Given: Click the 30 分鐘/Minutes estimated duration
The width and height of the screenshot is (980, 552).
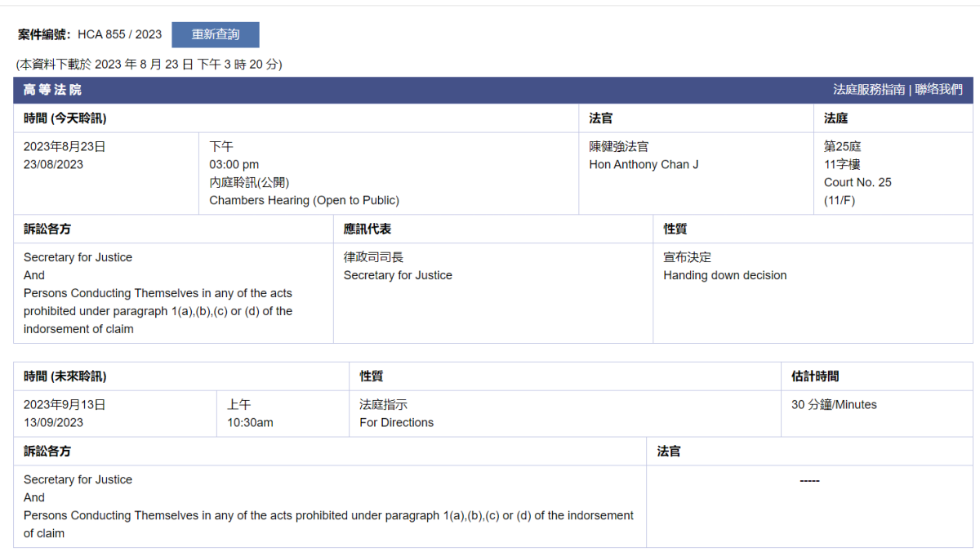Looking at the screenshot, I should coord(834,404).
